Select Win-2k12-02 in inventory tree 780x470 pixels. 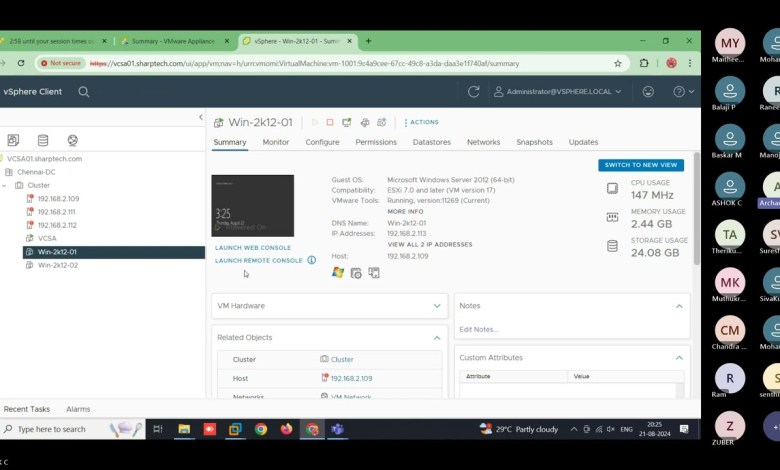[x=58, y=265]
